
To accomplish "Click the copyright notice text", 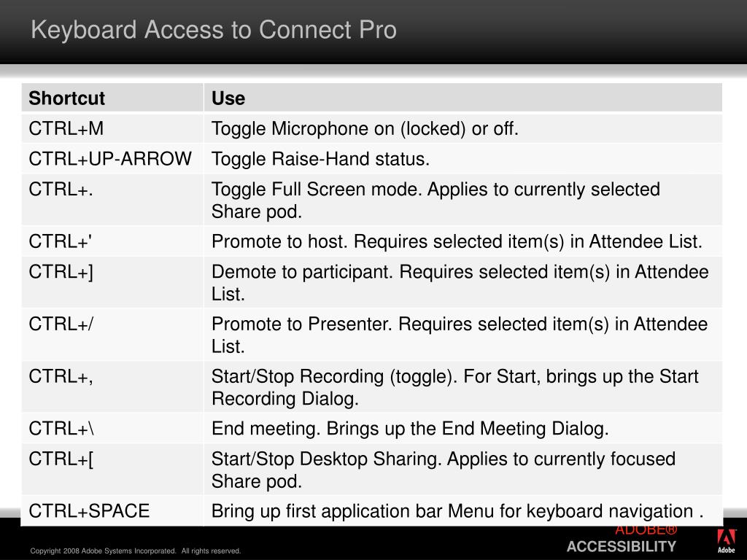I will (x=136, y=551).
